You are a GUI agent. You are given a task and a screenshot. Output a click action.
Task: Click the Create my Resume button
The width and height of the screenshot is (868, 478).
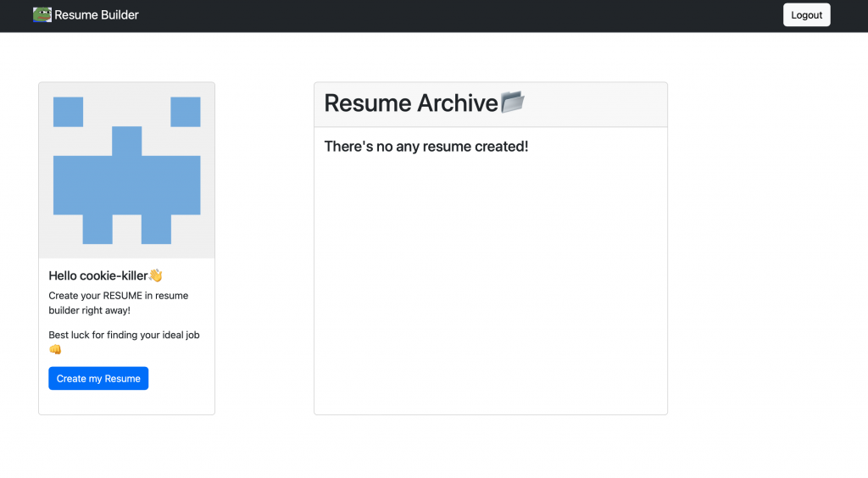pos(98,379)
